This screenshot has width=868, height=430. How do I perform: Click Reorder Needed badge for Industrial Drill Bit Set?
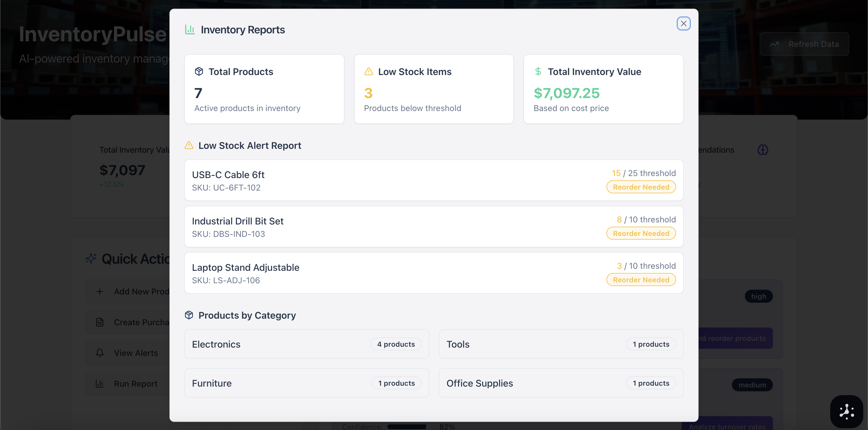(x=641, y=234)
